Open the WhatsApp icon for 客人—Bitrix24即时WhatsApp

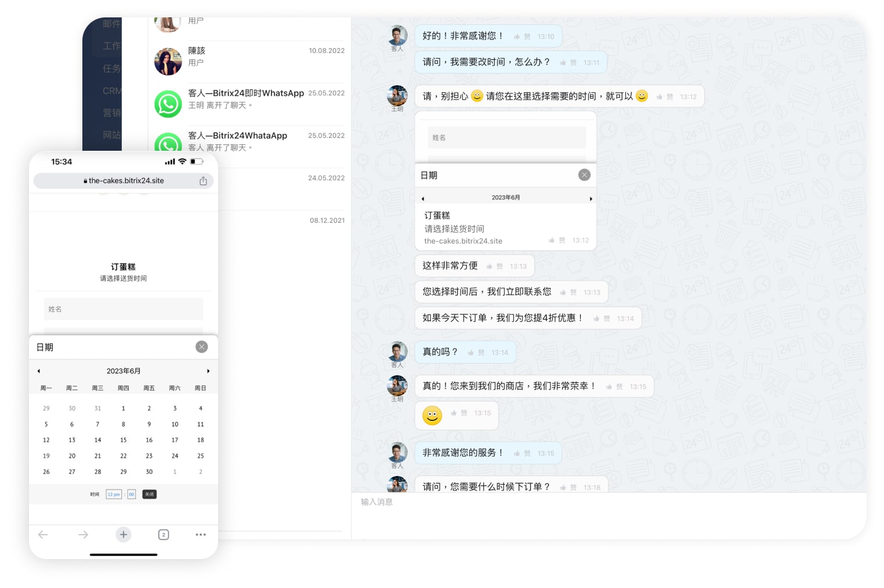[x=168, y=104]
